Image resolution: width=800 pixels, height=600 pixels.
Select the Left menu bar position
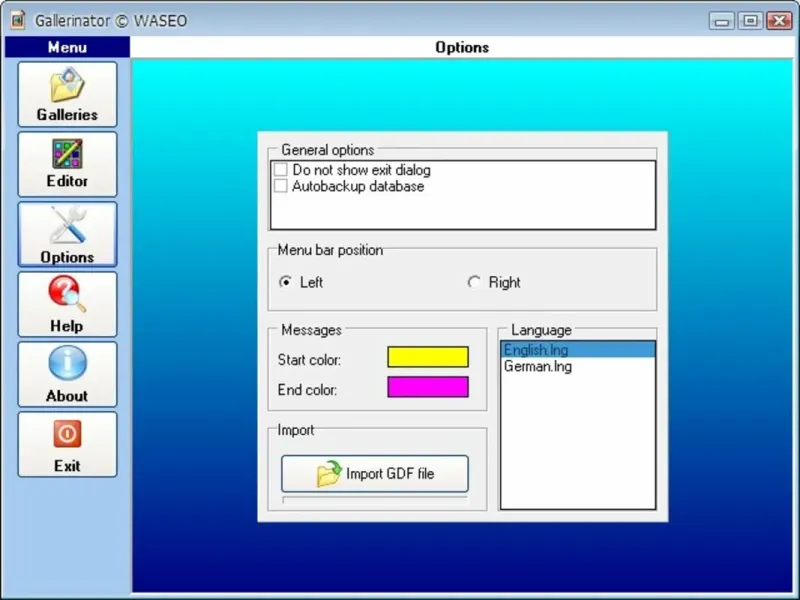[x=286, y=282]
